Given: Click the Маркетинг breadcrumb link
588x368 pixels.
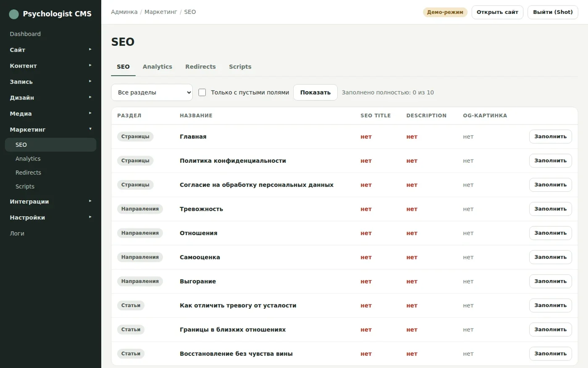Looking at the screenshot, I should pos(161,12).
